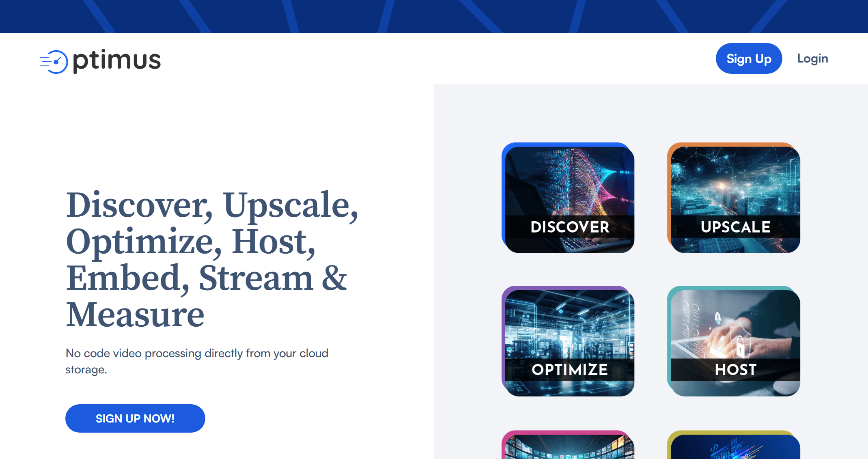This screenshot has width=868, height=459.
Task: Click the Optimus speedometer logo icon
Action: pos(54,62)
